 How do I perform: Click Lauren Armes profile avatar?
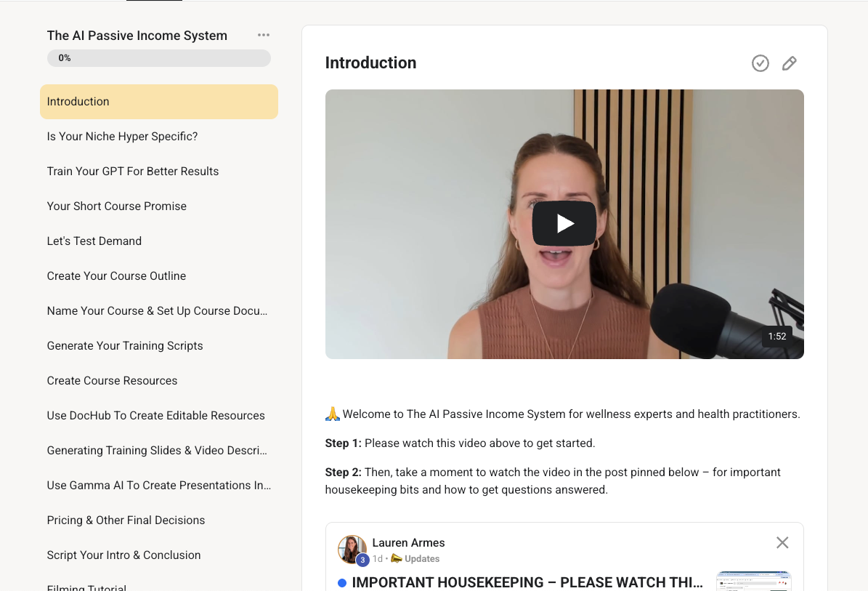[x=352, y=549]
